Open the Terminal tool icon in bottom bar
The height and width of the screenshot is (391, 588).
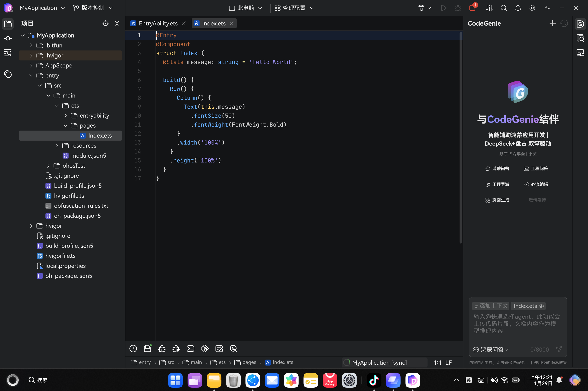190,349
